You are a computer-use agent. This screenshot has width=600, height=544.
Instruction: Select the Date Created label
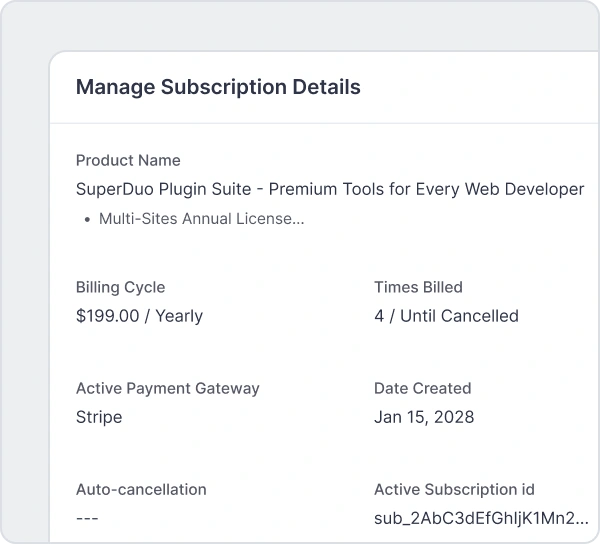coord(422,388)
